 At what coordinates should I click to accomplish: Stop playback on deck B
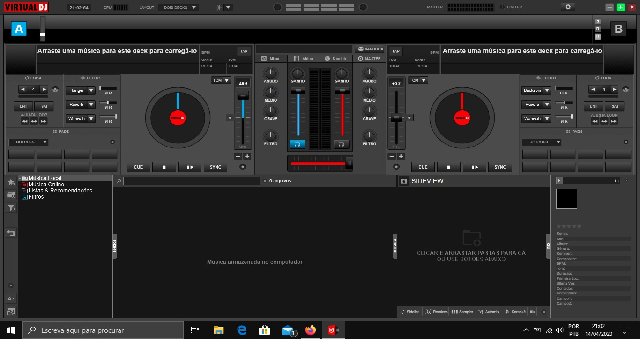pos(448,167)
